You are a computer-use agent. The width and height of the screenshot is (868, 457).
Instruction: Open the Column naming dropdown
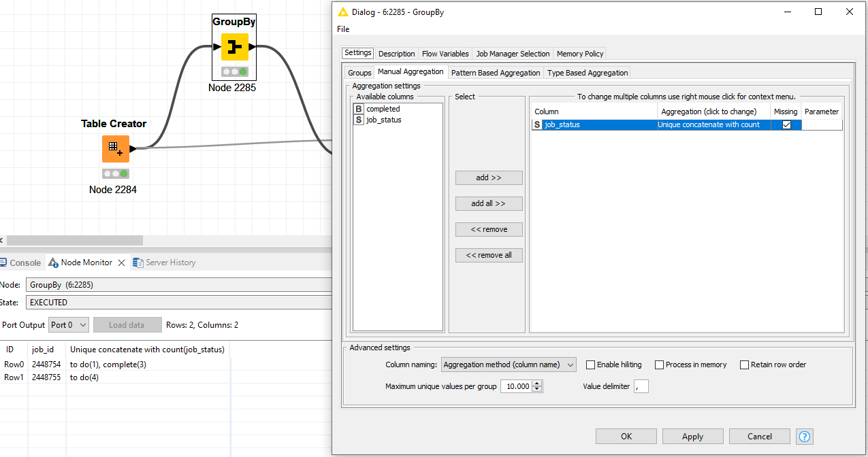pos(509,365)
